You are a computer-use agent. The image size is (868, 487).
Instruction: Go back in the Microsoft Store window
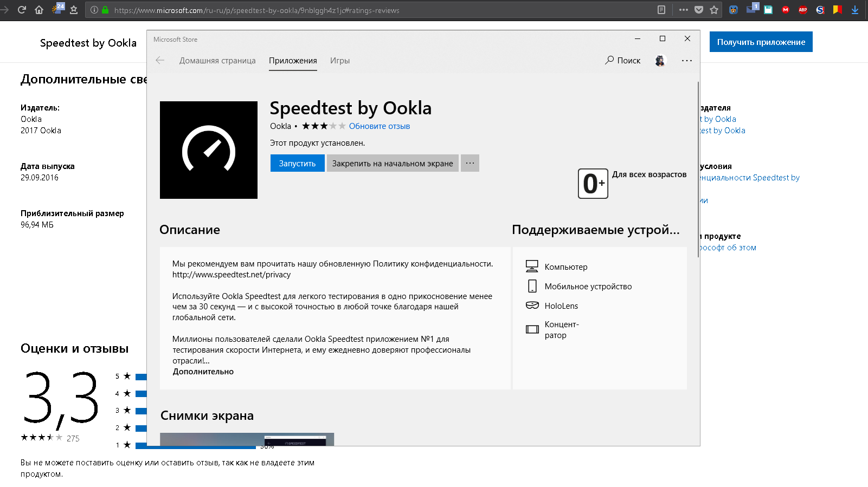160,60
